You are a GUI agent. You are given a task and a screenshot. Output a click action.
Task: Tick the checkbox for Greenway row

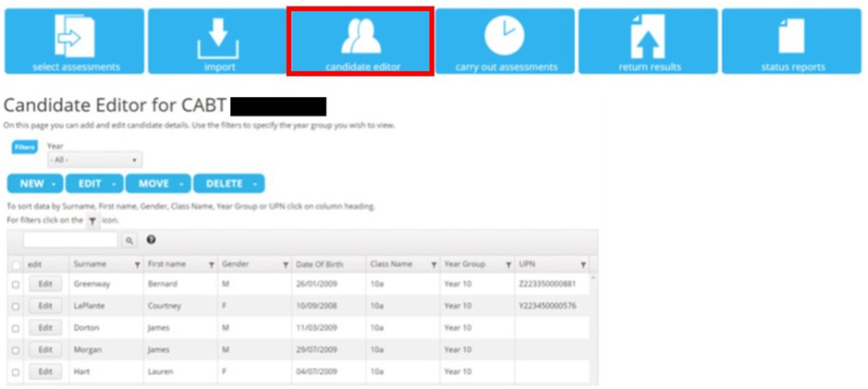[15, 285]
